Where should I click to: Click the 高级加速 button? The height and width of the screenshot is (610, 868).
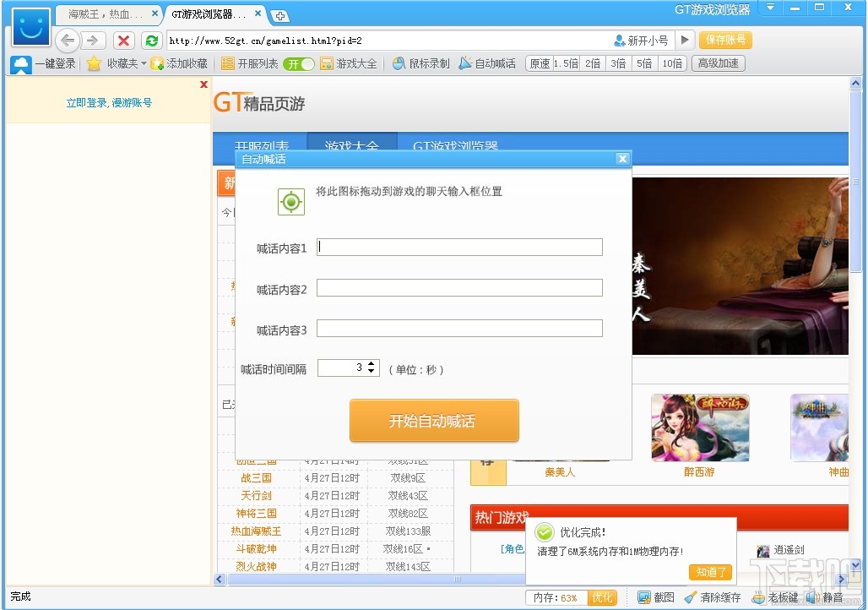(x=718, y=63)
